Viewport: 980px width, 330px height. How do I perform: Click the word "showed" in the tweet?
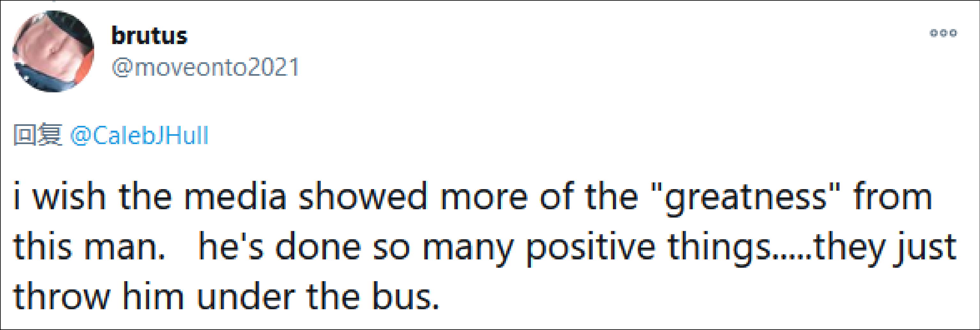tap(363, 197)
